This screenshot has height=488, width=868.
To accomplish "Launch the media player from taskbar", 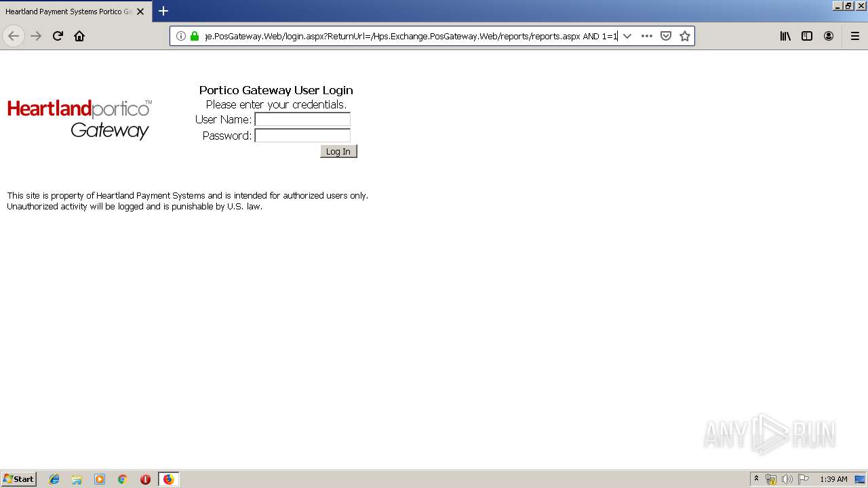I will coord(100,479).
